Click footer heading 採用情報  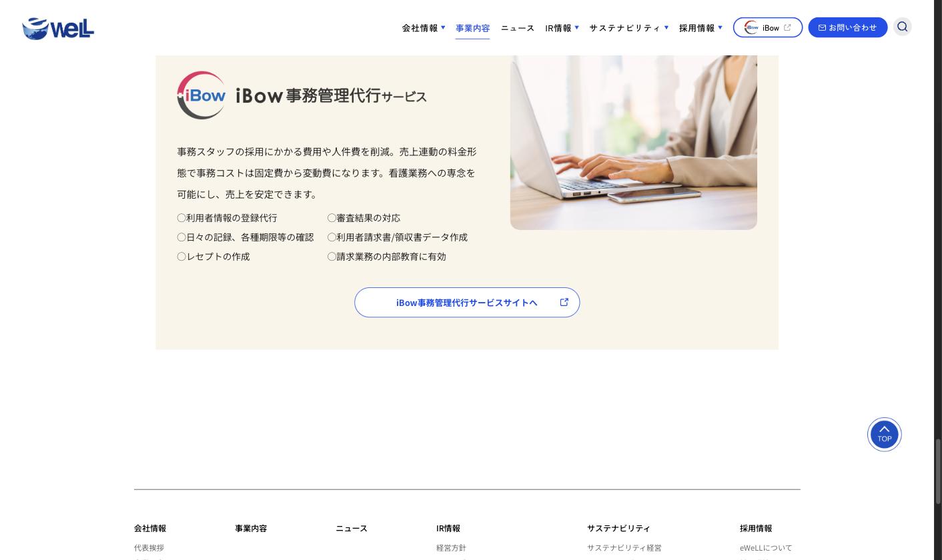pyautogui.click(x=756, y=528)
